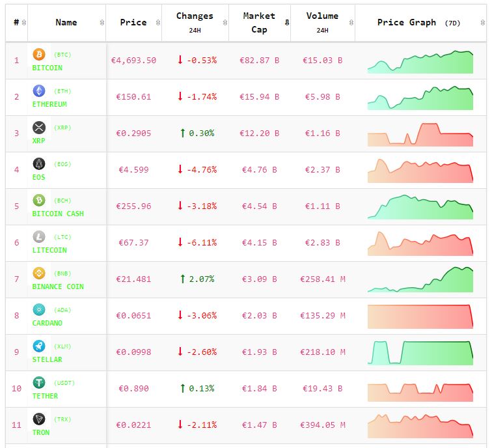The height and width of the screenshot is (448, 492).
Task: Click the Bitcoin Cash logo icon
Action: [x=39, y=201]
